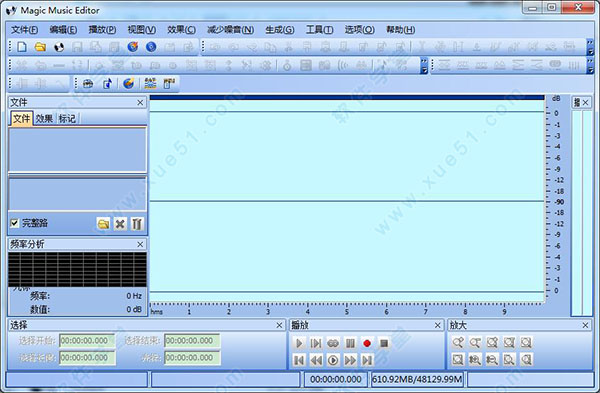Close the 放大 panel
Image resolution: width=600 pixels, height=393 pixels.
click(585, 325)
